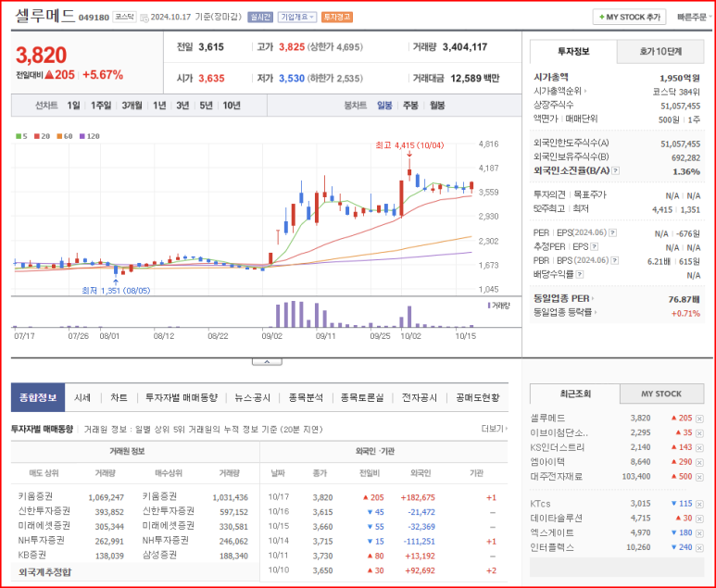The height and width of the screenshot is (588, 716).
Task: Open the 차트 tab
Action: point(119,397)
